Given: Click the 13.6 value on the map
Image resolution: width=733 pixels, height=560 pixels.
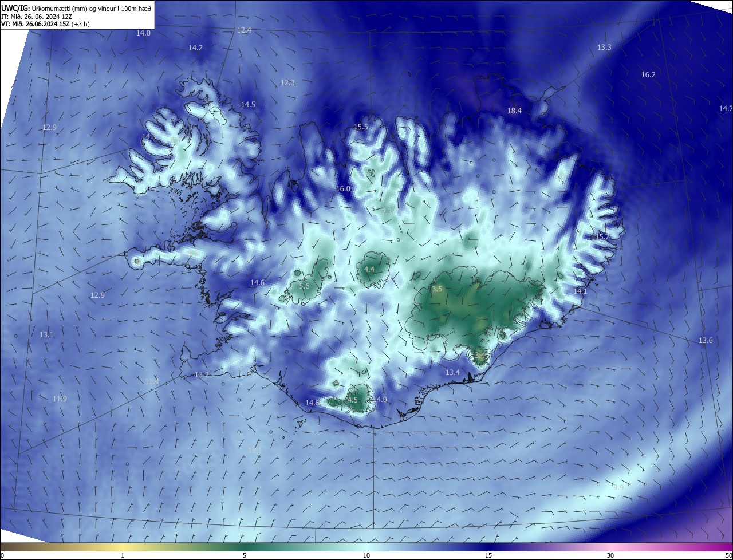Looking at the screenshot, I should tap(706, 340).
